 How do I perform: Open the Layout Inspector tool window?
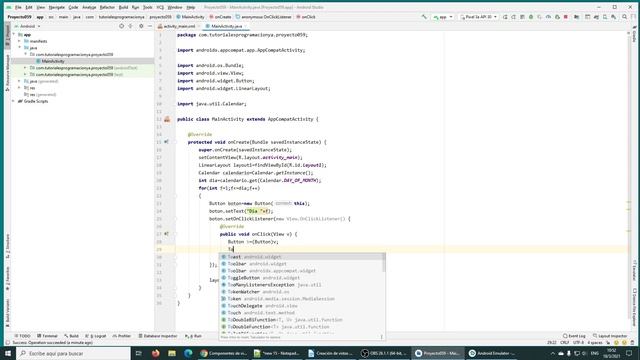[610, 336]
